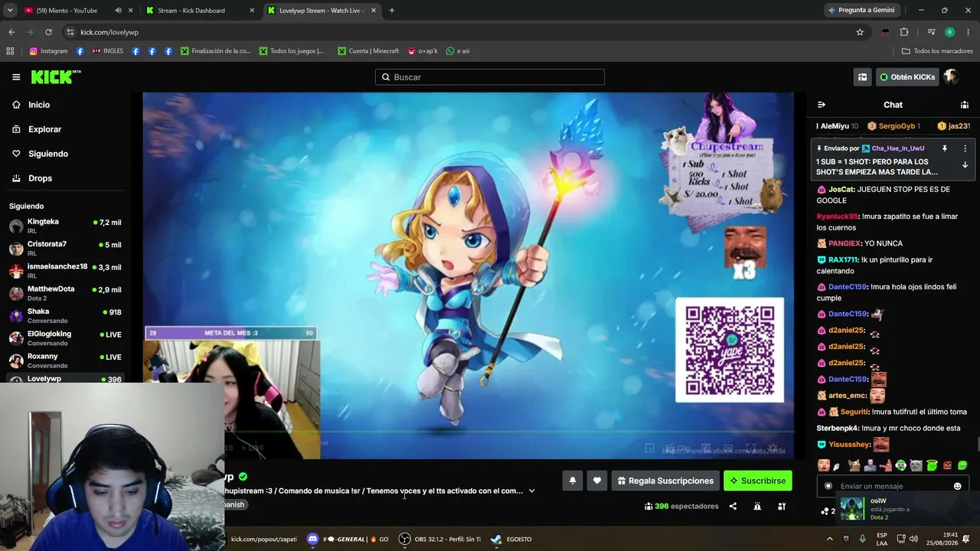Open the emoji picker in the chat box
Image resolution: width=980 pixels, height=551 pixels.
[957, 486]
